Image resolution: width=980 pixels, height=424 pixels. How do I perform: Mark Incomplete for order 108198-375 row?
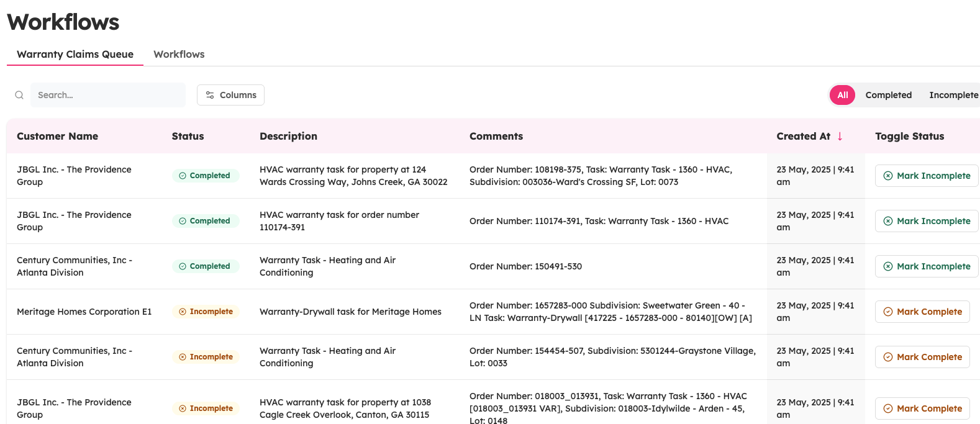point(927,176)
